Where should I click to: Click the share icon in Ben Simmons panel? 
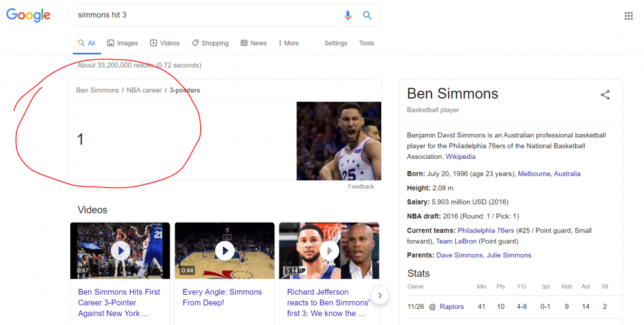click(x=605, y=95)
